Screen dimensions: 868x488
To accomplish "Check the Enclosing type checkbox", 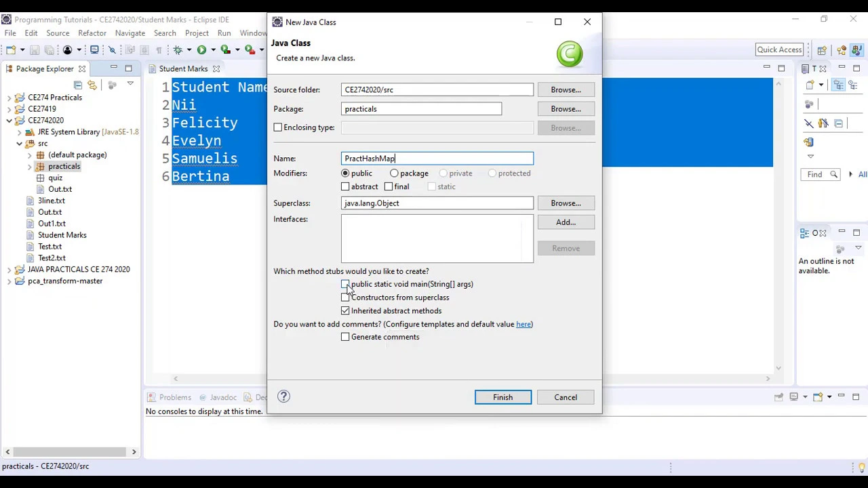I will [277, 127].
